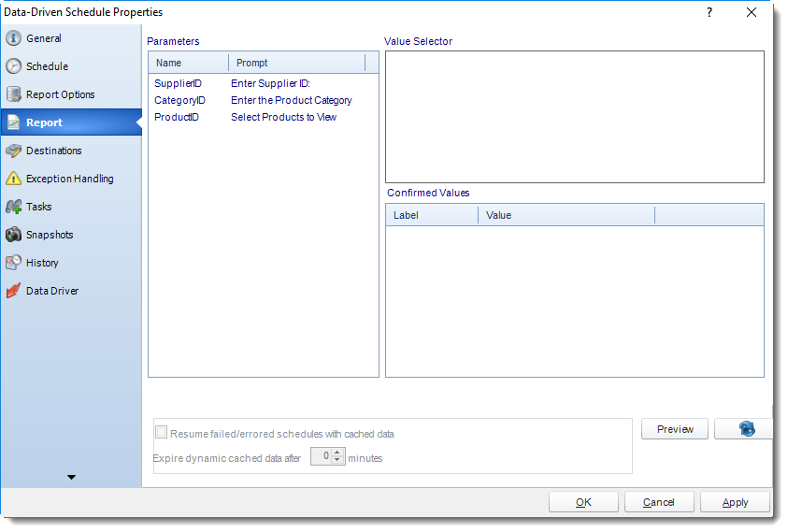Open Exception Handling section
788x532 pixels.
(71, 179)
